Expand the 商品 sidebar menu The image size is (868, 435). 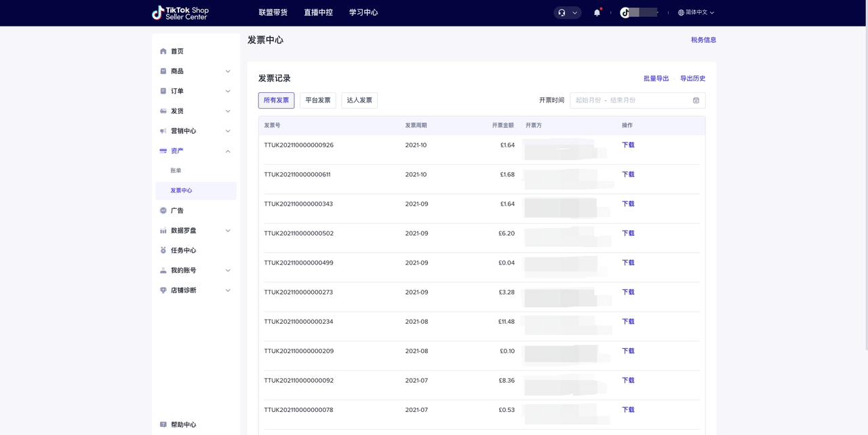(x=228, y=71)
